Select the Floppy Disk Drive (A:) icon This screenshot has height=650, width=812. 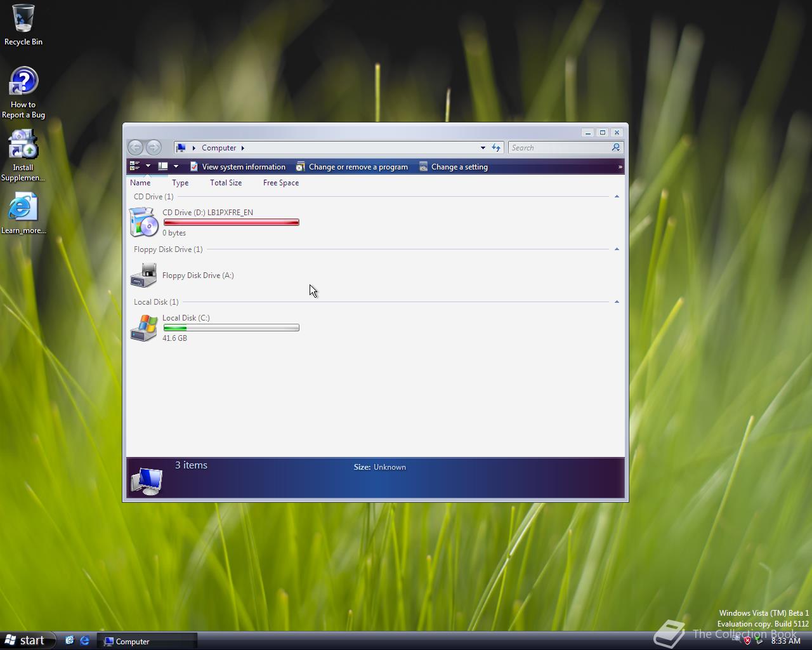click(144, 275)
